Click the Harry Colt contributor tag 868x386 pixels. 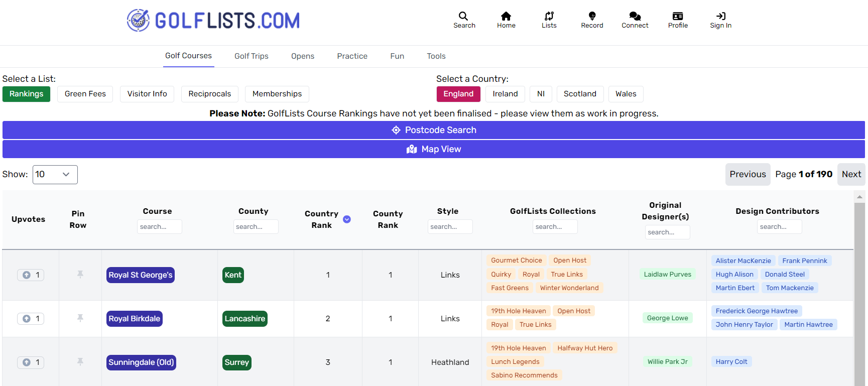coord(731,362)
